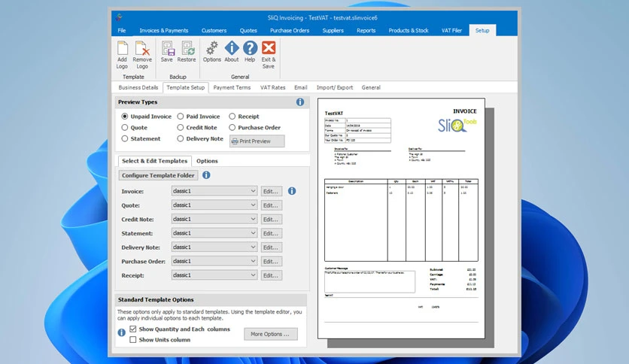Switch to Invoices & Payments ribbon tab
Viewport: 629px width, 364px height.
(x=164, y=31)
